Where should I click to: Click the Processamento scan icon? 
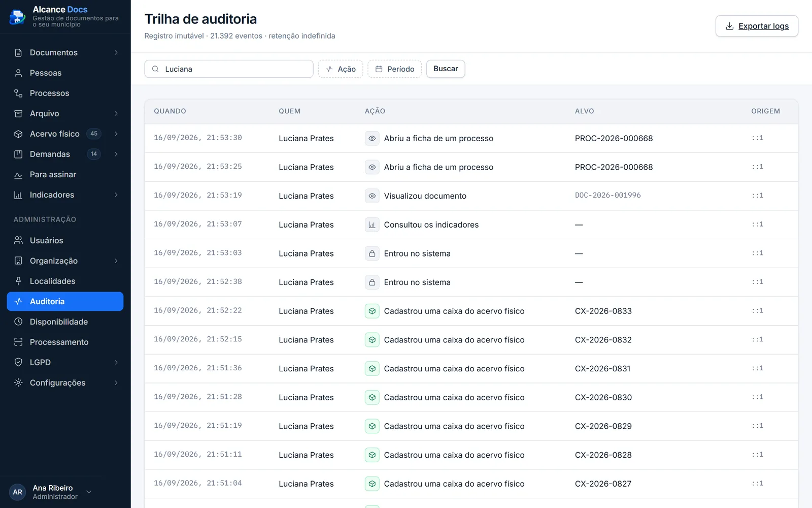point(18,342)
